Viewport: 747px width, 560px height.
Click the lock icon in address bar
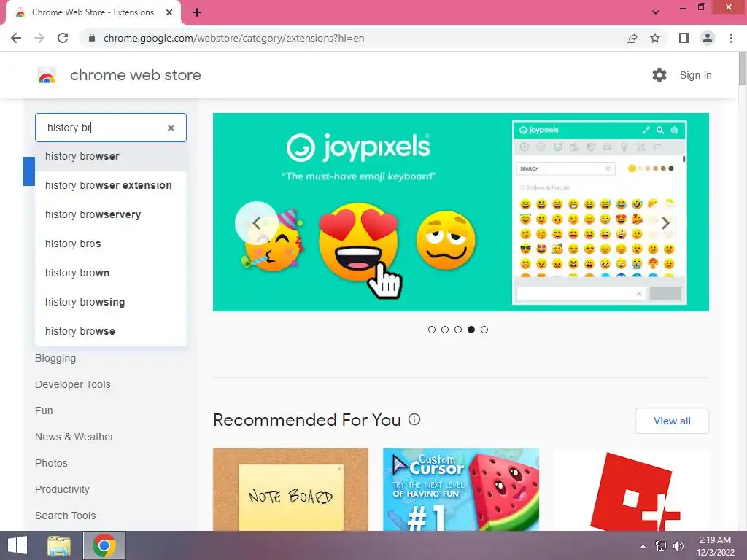click(92, 38)
